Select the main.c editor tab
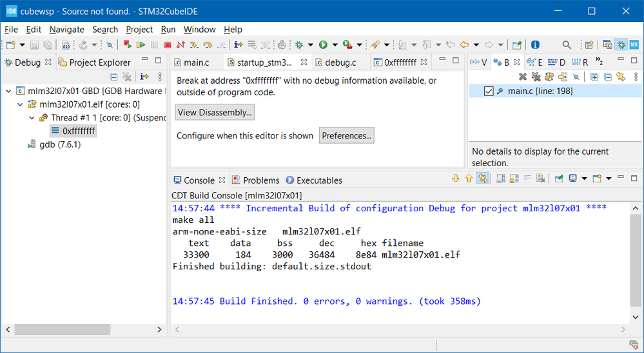The width and height of the screenshot is (644, 353). pos(192,62)
